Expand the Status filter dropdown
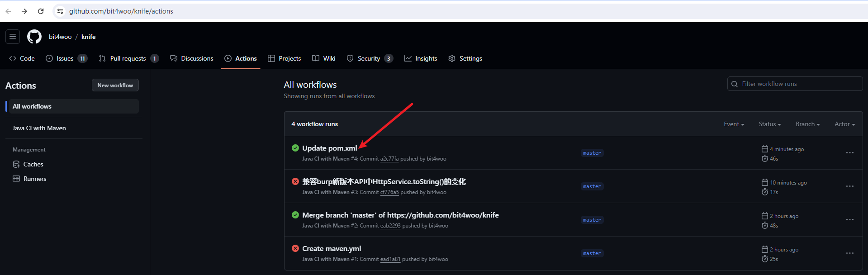 pos(770,124)
